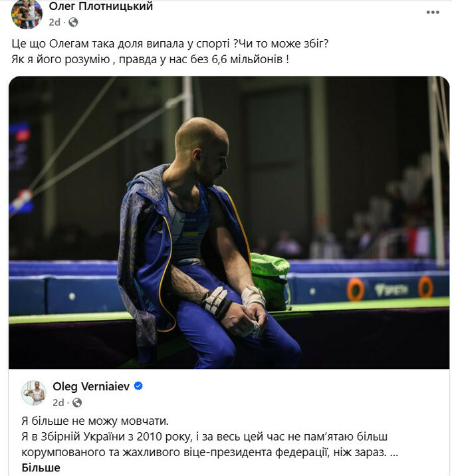Click the line 'Я більше не можу мовчати.'
This screenshot has height=476, width=452.
point(95,421)
